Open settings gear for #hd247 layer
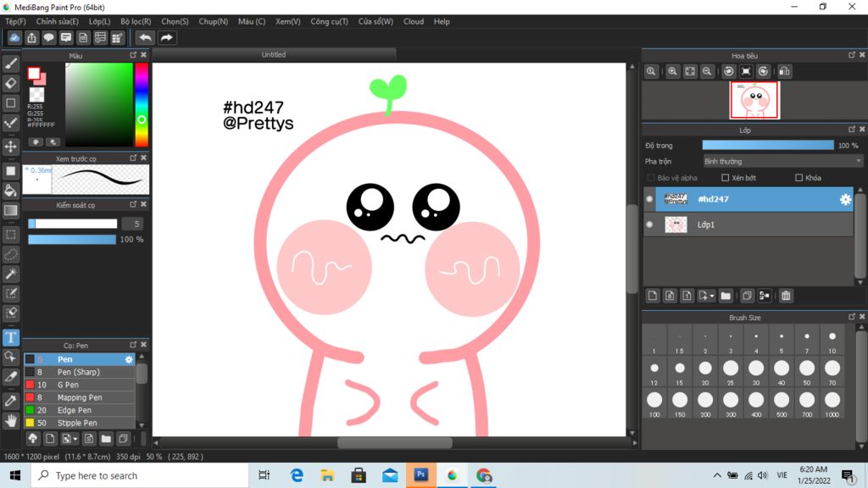Image resolution: width=868 pixels, height=488 pixels. 845,199
